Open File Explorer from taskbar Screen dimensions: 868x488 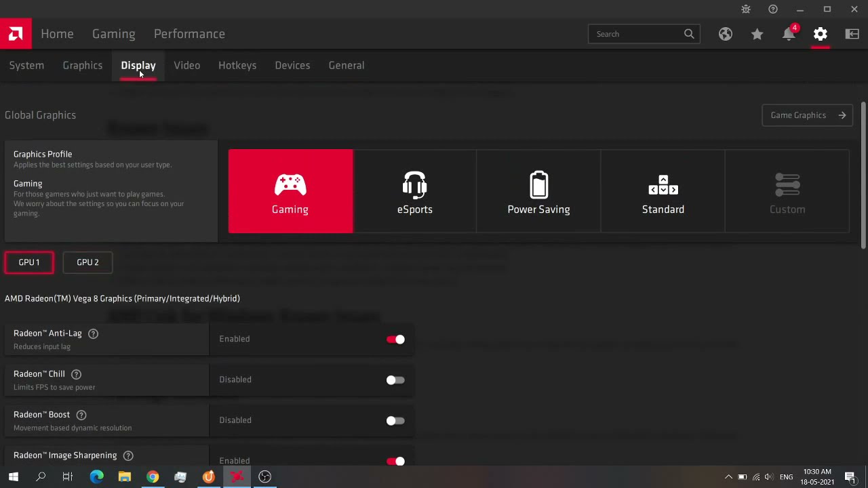click(x=125, y=477)
